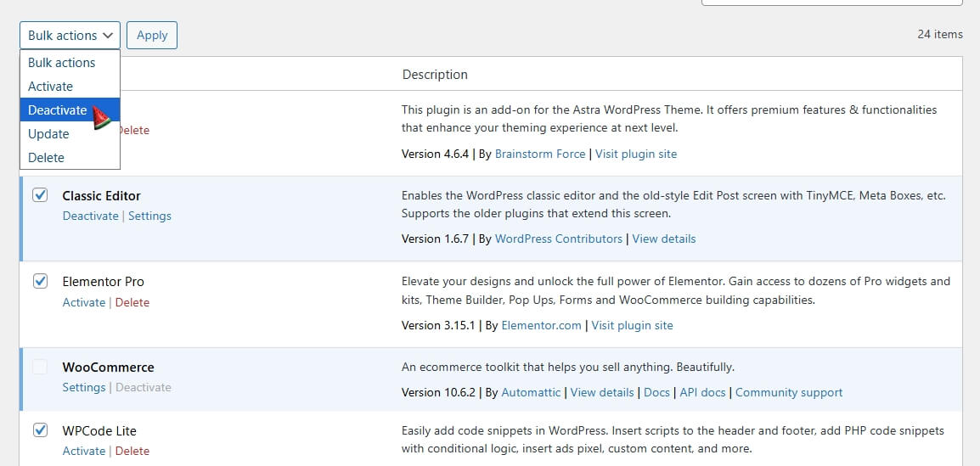The width and height of the screenshot is (980, 466).
Task: Delete WPCode Lite plugin link
Action: click(132, 451)
